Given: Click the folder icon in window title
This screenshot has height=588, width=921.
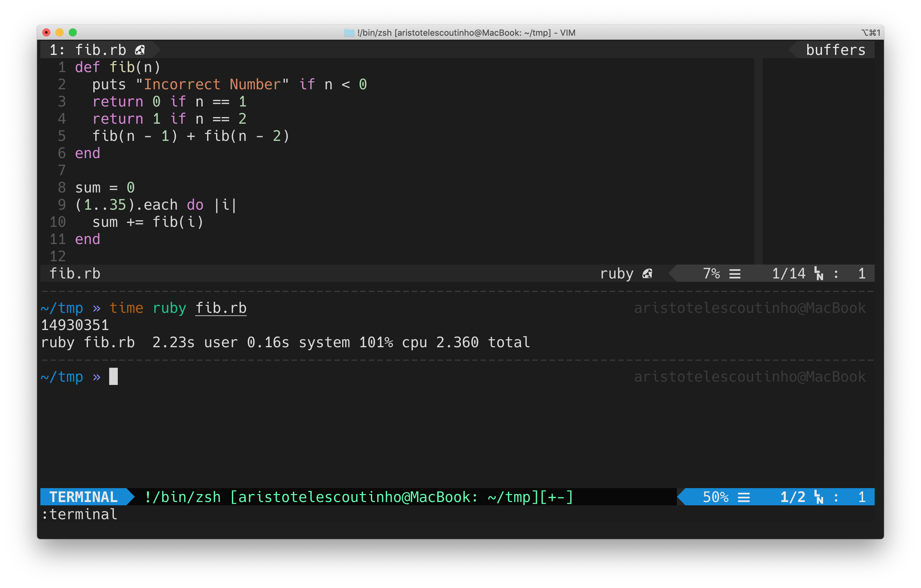Looking at the screenshot, I should (349, 32).
